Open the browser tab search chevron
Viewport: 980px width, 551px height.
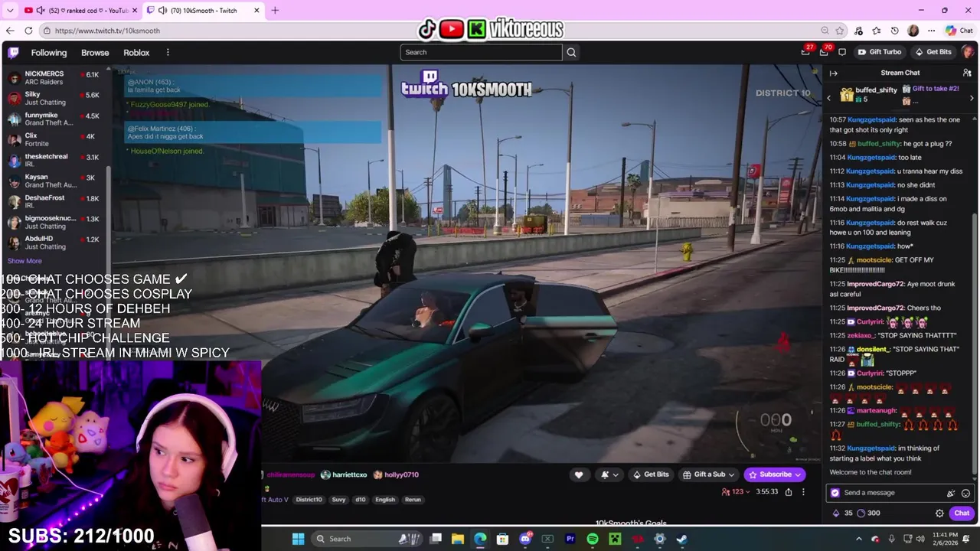coord(10,11)
